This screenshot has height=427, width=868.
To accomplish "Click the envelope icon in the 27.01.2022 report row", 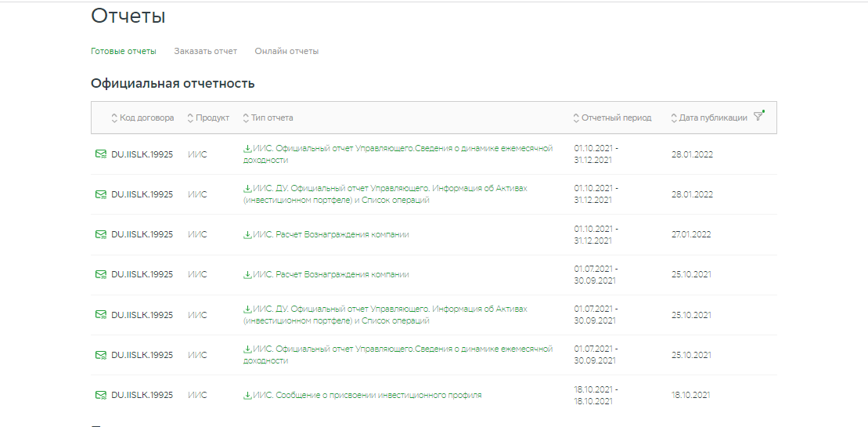I will (101, 234).
